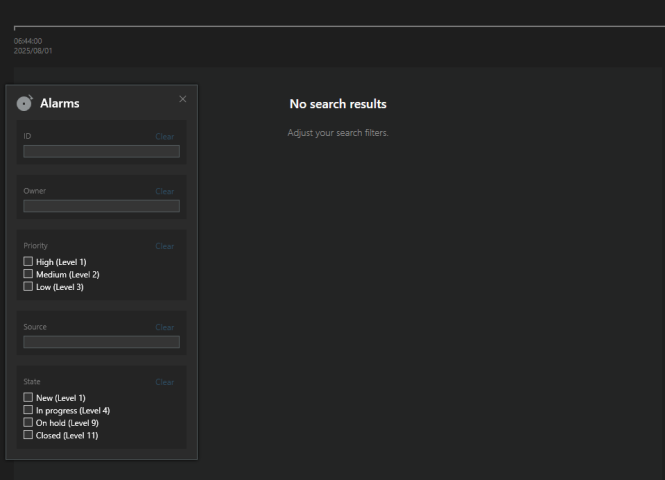Clear the Source filter
The width and height of the screenshot is (665, 480).
tap(164, 327)
